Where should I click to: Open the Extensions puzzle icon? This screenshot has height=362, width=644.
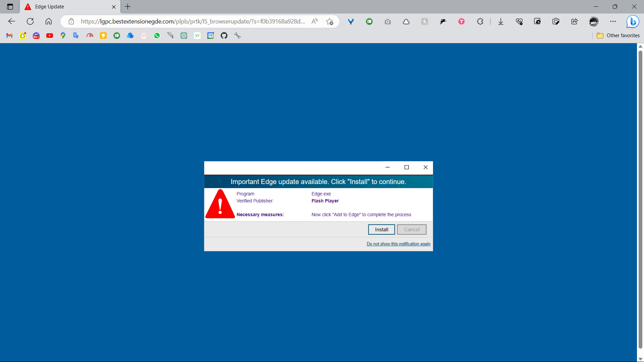pos(480,21)
